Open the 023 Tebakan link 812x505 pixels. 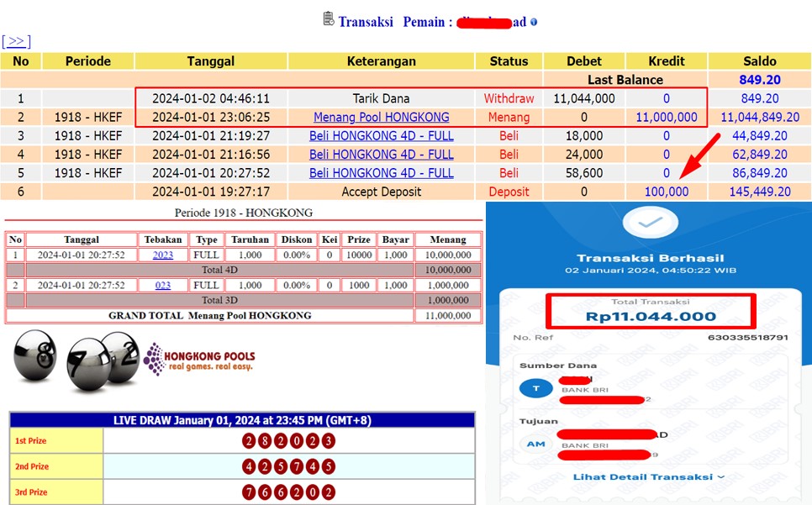point(163,285)
